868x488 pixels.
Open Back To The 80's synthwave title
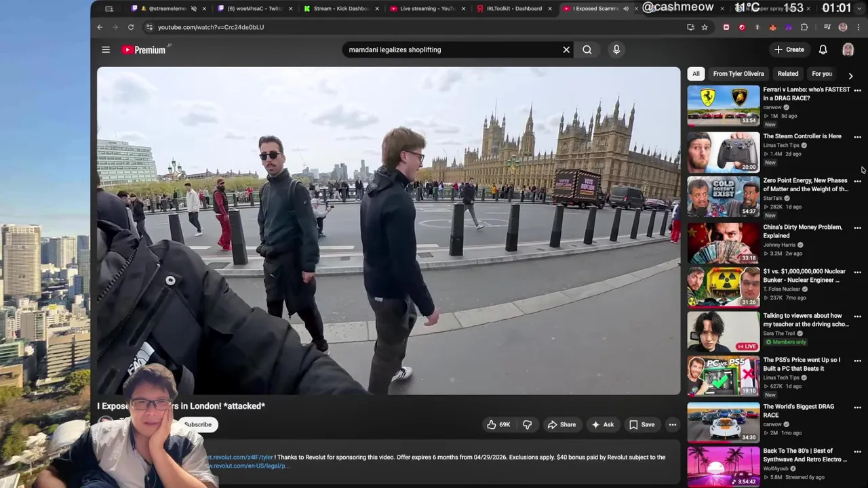(805, 455)
